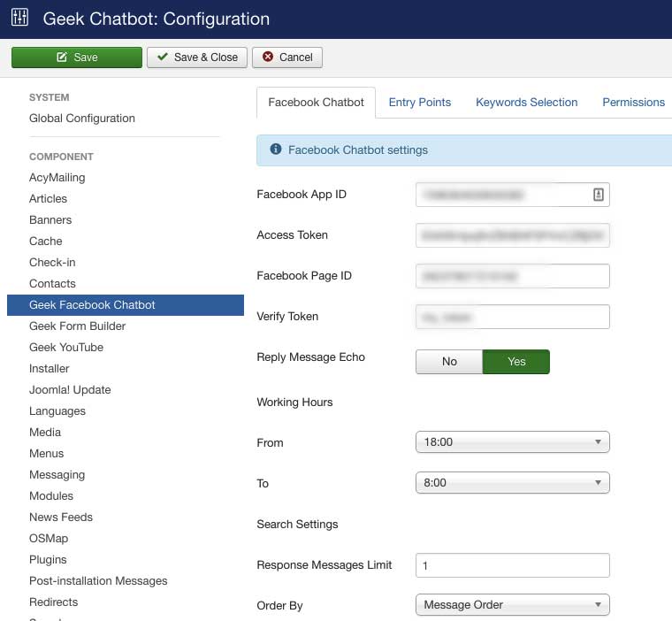672x621 pixels.
Task: Open Languages component settings
Action: click(x=57, y=410)
